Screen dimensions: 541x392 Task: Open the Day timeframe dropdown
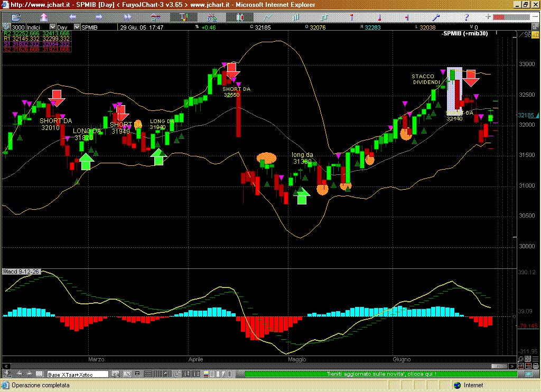coord(77,27)
